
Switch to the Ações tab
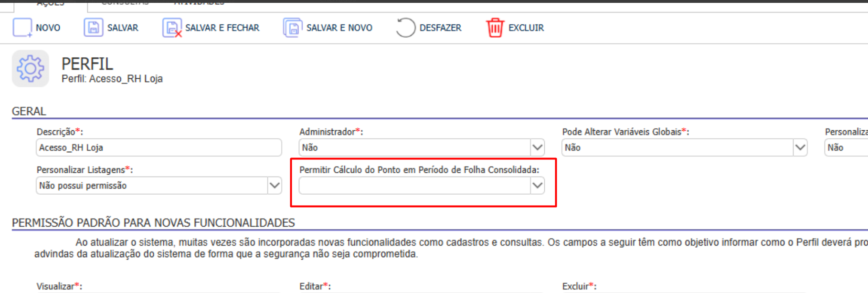(x=51, y=3)
